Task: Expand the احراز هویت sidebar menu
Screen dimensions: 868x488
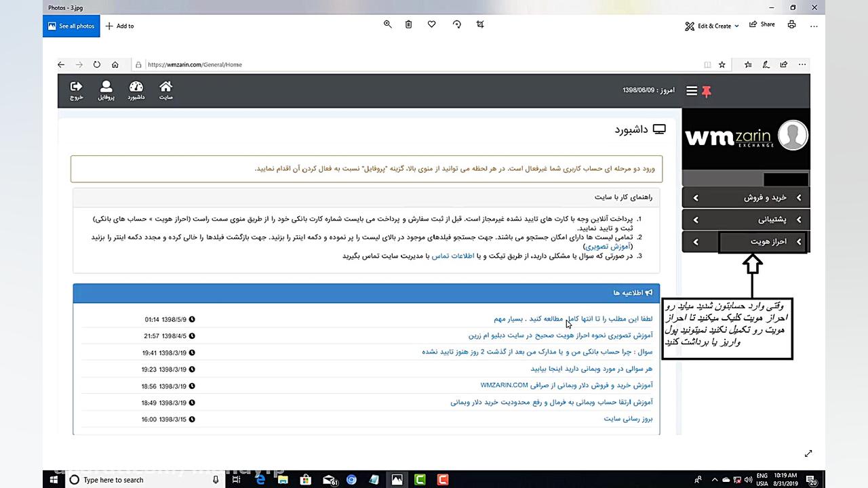Action: tap(746, 242)
